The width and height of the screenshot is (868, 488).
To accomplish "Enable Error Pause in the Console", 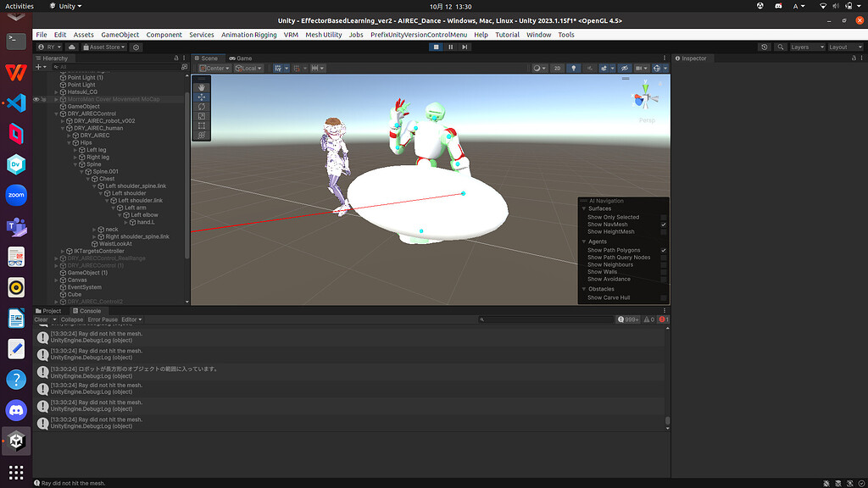I will [102, 319].
